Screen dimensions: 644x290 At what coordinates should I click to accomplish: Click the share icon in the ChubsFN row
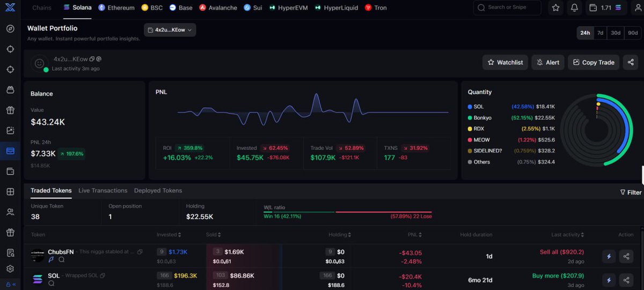point(626,257)
